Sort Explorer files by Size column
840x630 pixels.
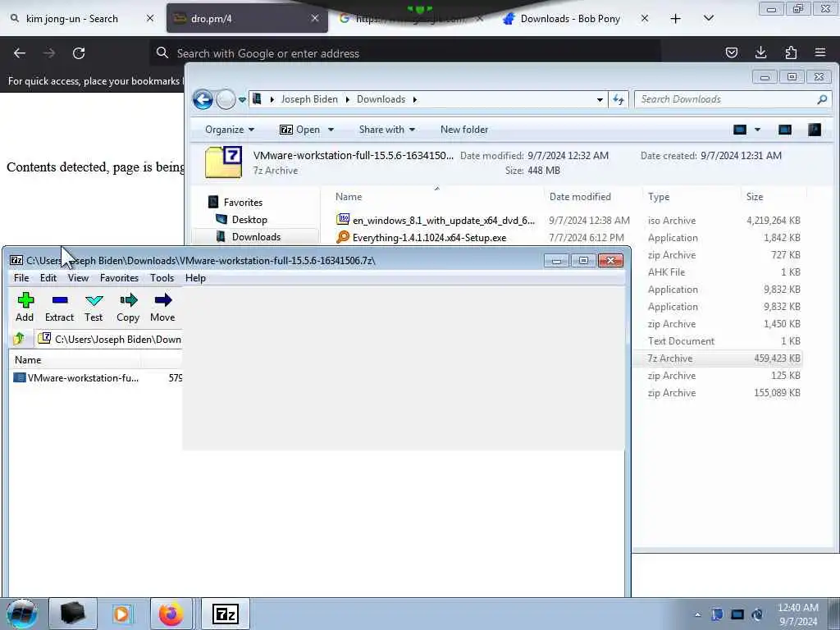755,197
